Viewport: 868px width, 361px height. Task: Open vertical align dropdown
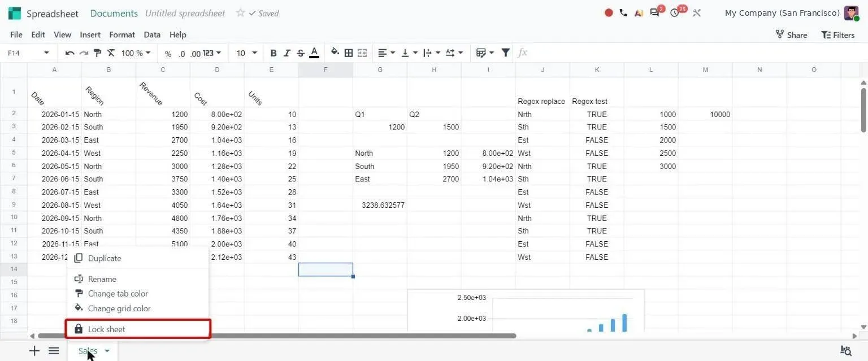(x=409, y=53)
